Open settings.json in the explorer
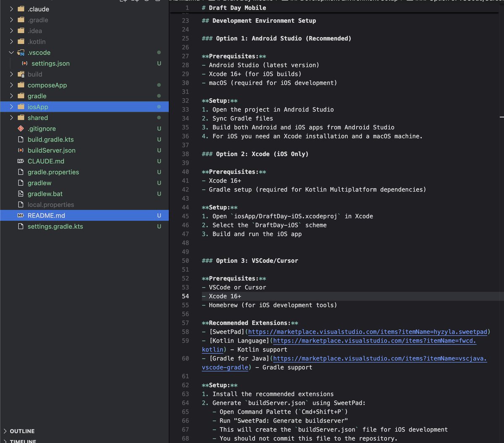The image size is (504, 443). 51,63
